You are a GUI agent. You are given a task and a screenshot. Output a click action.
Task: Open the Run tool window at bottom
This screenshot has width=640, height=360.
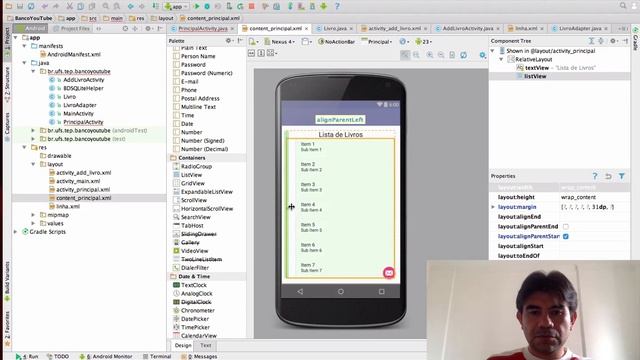(x=27, y=356)
